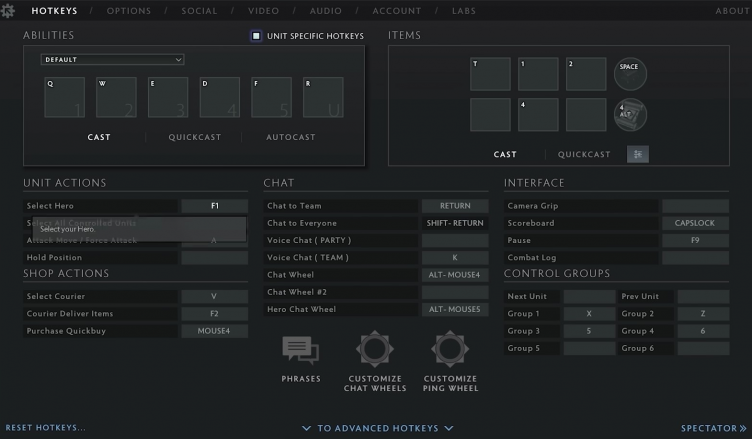Expand To Advanced Hotkeys section
752x439 pixels.
pyautogui.click(x=378, y=428)
